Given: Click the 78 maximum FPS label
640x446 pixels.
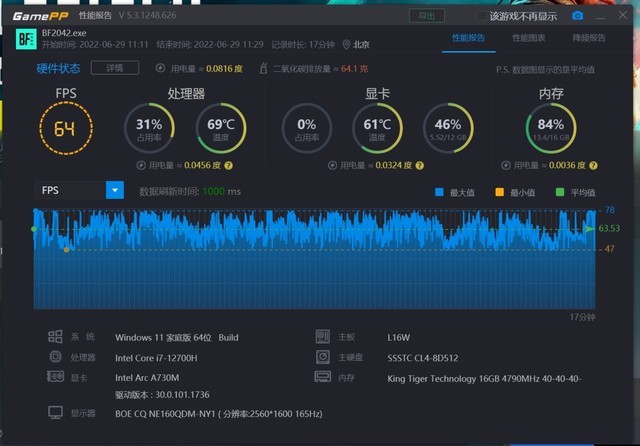Looking at the screenshot, I should click(x=609, y=210).
